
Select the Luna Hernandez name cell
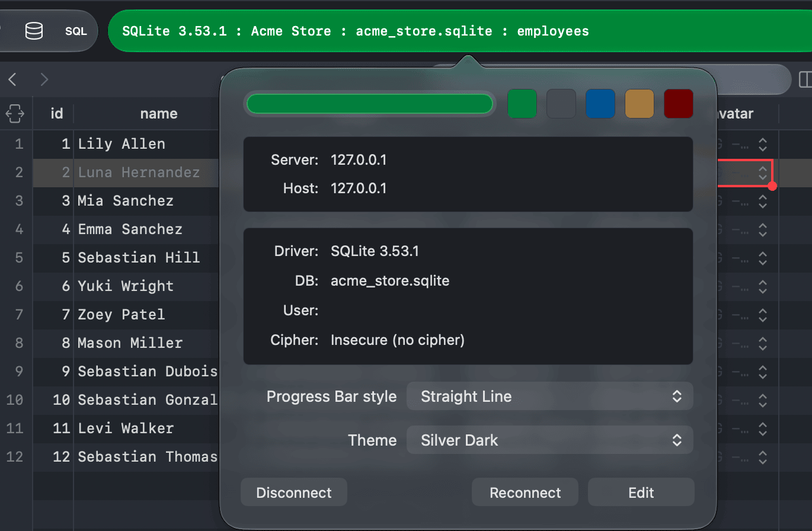click(147, 172)
